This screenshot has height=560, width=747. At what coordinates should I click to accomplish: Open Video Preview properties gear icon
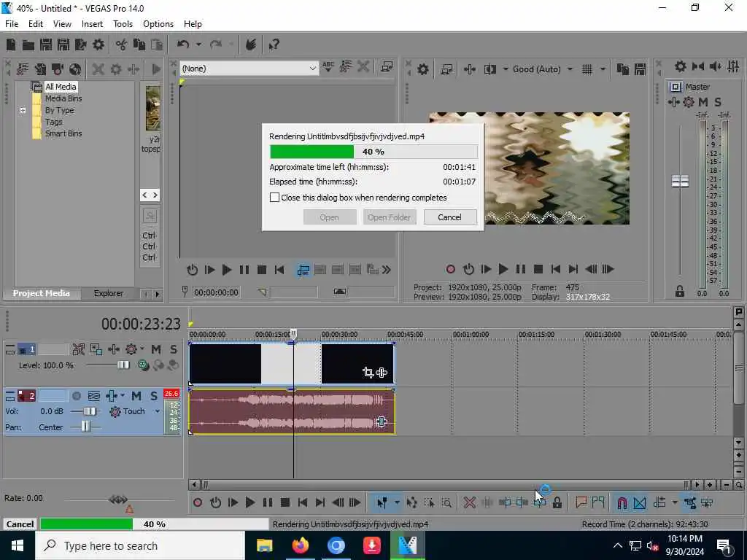pyautogui.click(x=423, y=69)
